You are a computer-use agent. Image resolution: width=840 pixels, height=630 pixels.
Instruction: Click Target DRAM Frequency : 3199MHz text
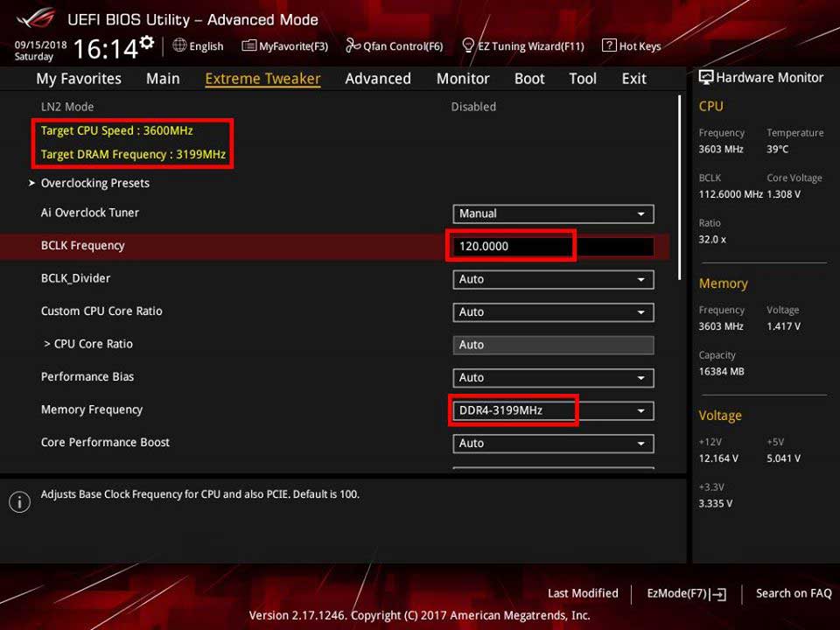[133, 154]
